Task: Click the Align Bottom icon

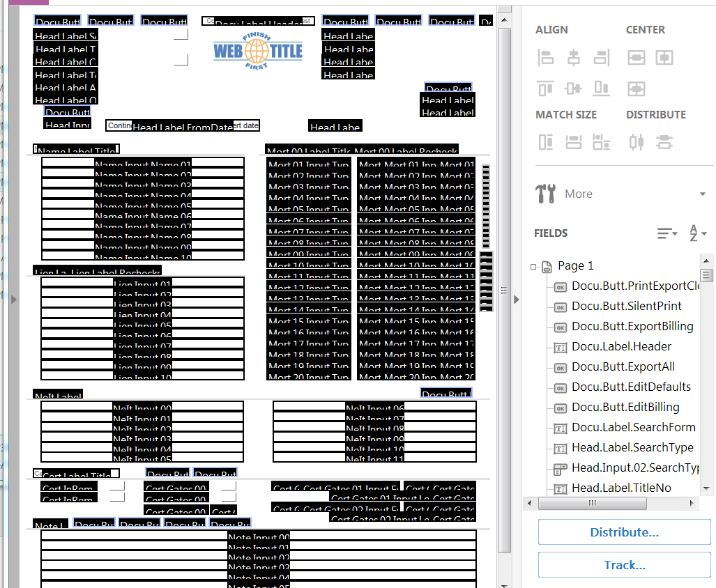Action: pos(602,88)
